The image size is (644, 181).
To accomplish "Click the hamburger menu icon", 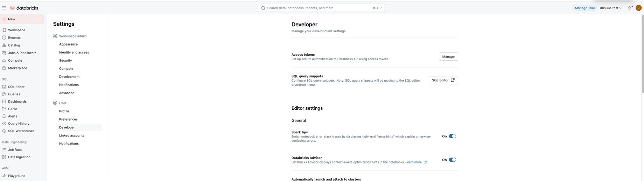I will [x=4, y=8].
